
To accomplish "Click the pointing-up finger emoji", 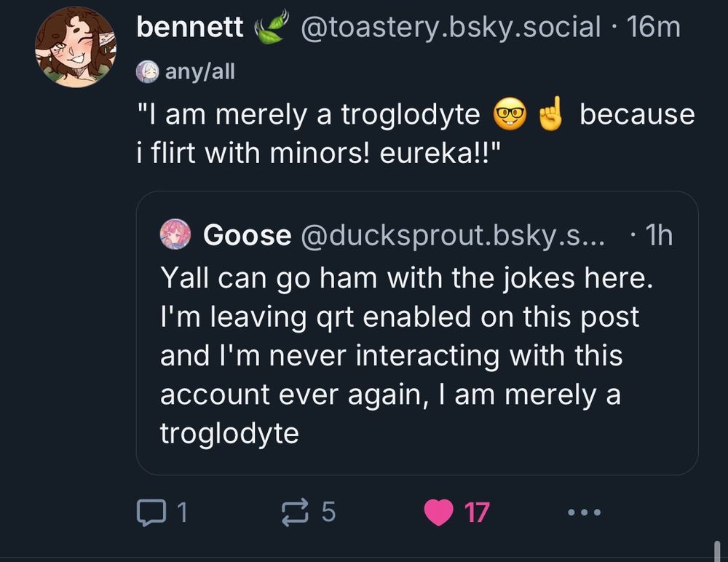I will (550, 116).
